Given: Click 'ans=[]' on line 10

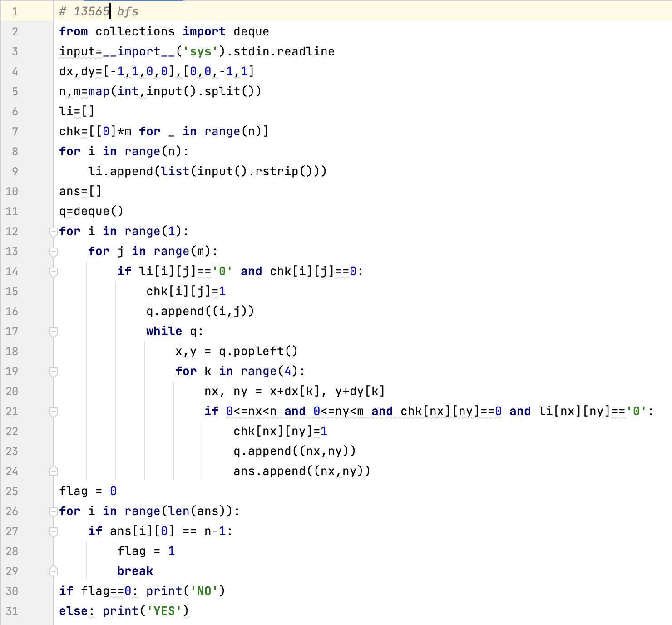Looking at the screenshot, I should 80,191.
